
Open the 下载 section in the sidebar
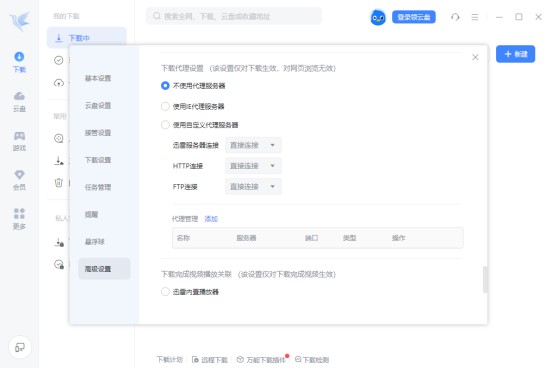click(19, 62)
